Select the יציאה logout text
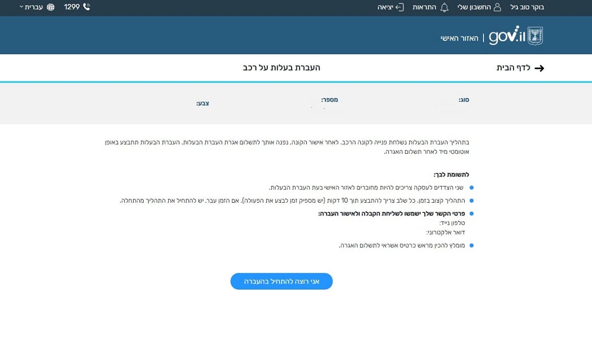This screenshot has height=364, width=592. point(385,7)
